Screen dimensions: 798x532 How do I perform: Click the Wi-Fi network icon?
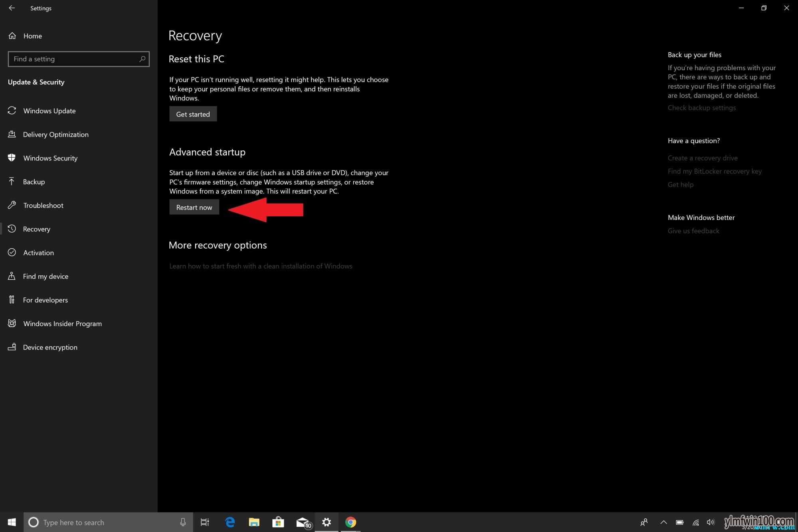point(696,522)
